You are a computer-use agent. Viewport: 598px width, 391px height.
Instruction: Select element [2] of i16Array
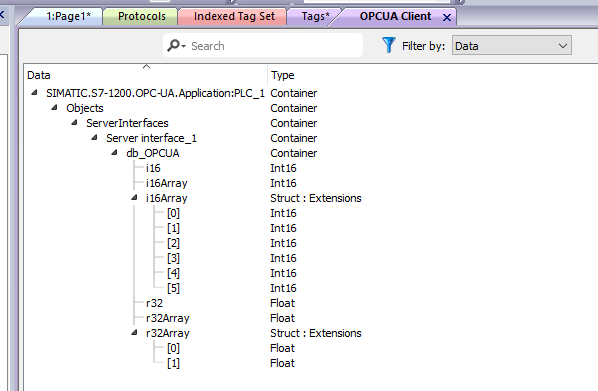click(x=173, y=243)
